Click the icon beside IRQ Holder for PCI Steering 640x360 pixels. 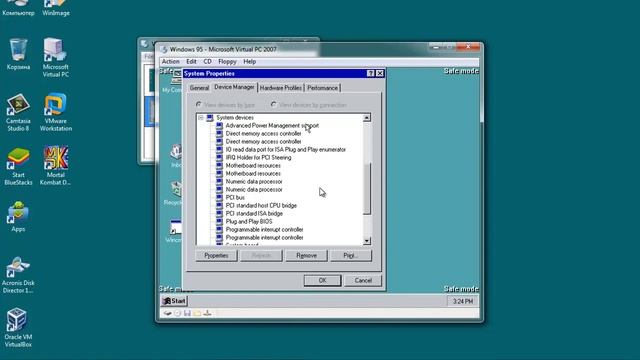(x=219, y=158)
